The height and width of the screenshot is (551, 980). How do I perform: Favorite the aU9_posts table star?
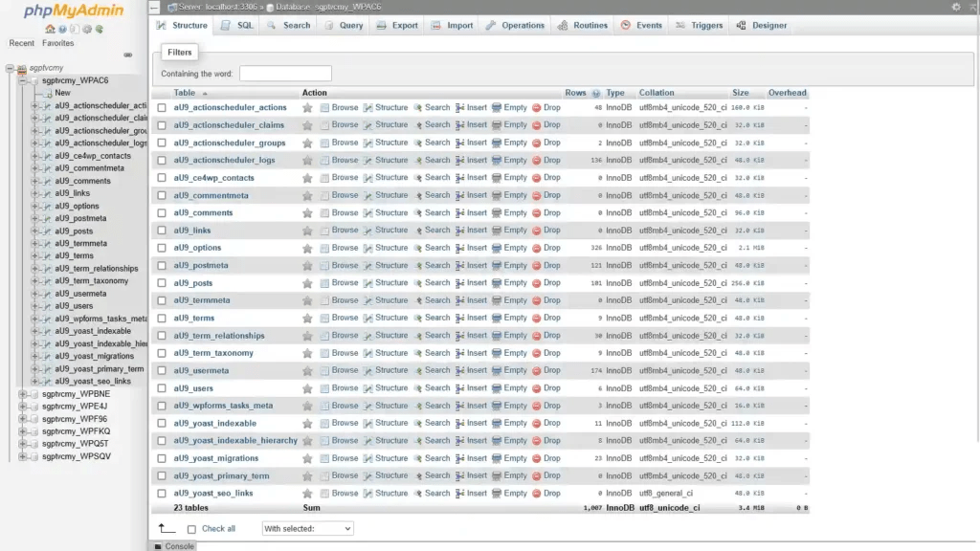307,283
